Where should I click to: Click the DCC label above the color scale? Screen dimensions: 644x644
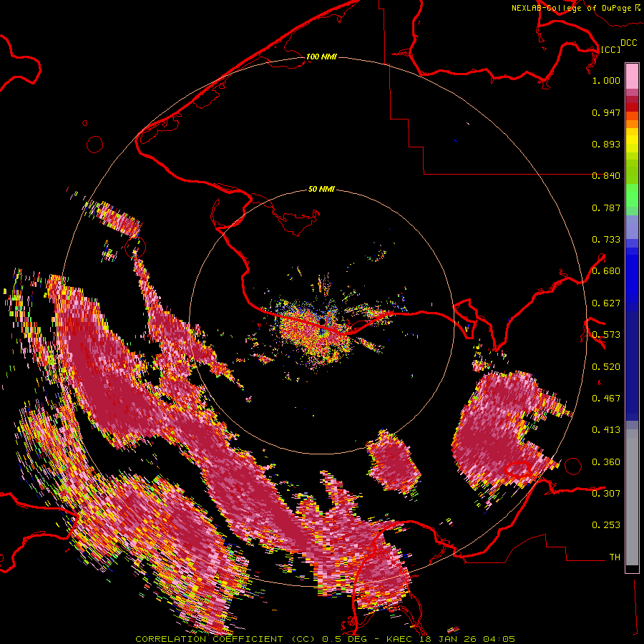point(628,43)
